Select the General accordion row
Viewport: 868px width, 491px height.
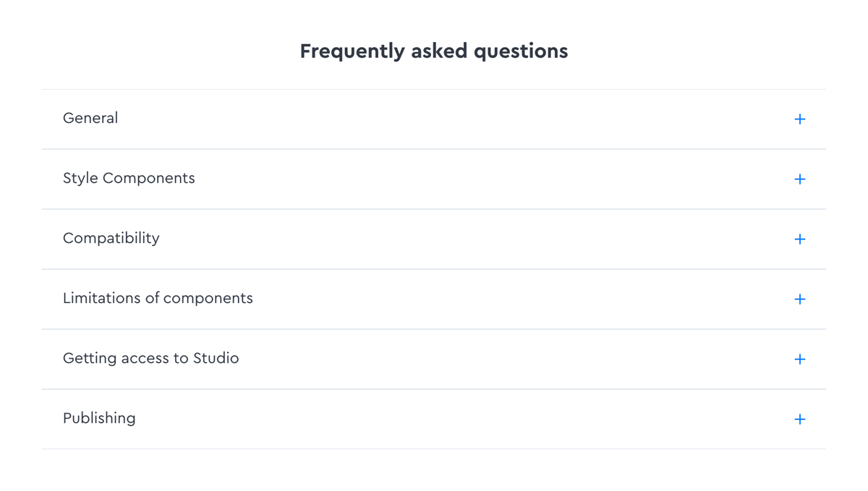pyautogui.click(x=90, y=118)
